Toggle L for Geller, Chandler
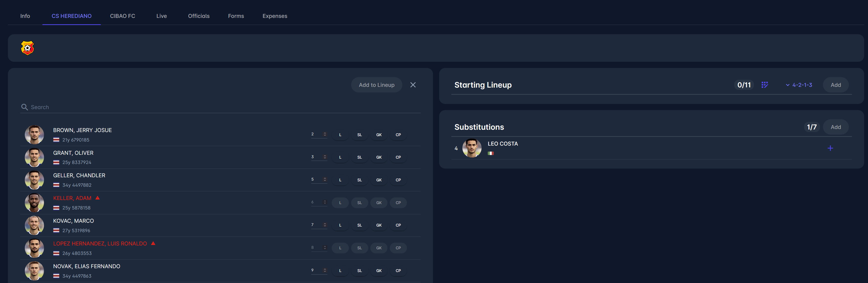The width and height of the screenshot is (868, 283). tap(340, 180)
